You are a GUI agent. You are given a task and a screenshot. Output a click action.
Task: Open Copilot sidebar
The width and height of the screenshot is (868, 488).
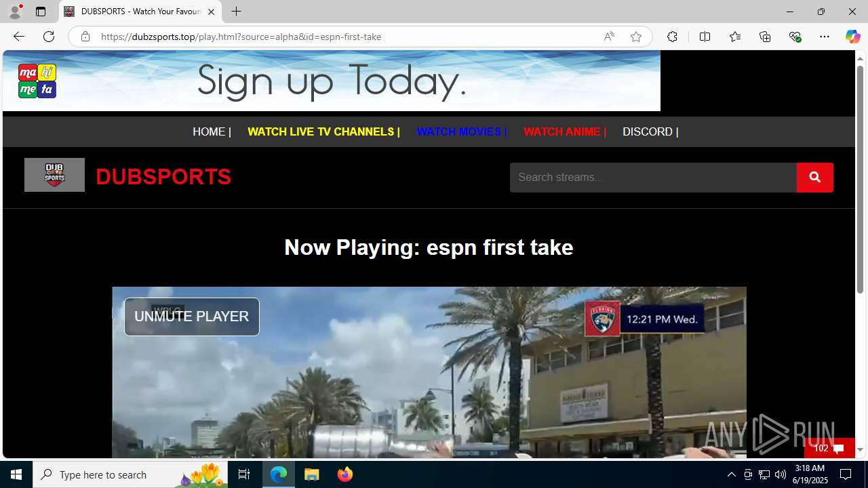point(852,37)
